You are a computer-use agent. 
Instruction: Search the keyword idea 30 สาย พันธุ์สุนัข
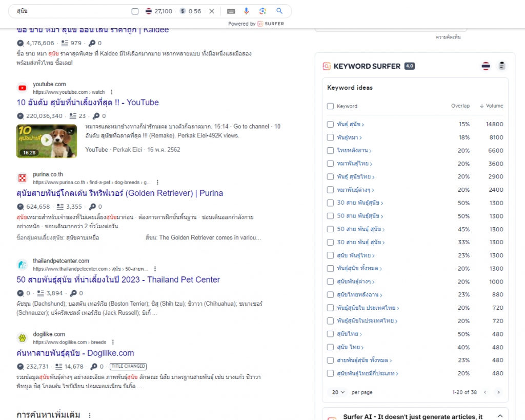[x=360, y=203]
